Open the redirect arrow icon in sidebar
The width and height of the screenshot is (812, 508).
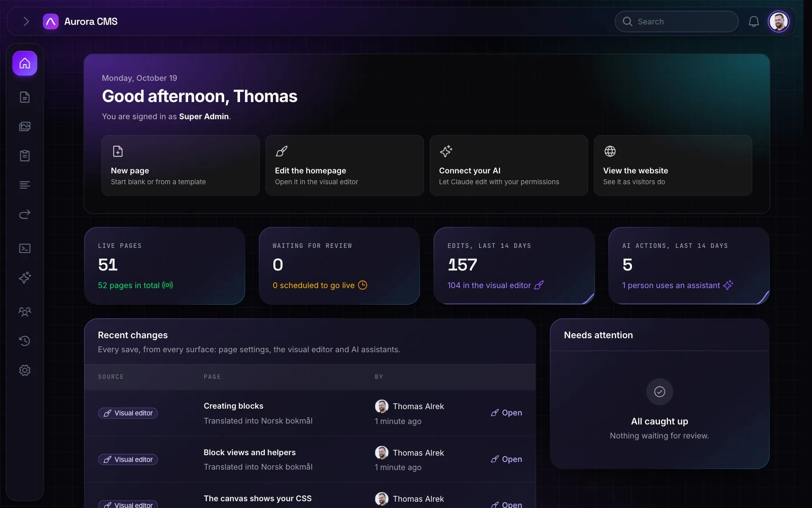tap(25, 214)
